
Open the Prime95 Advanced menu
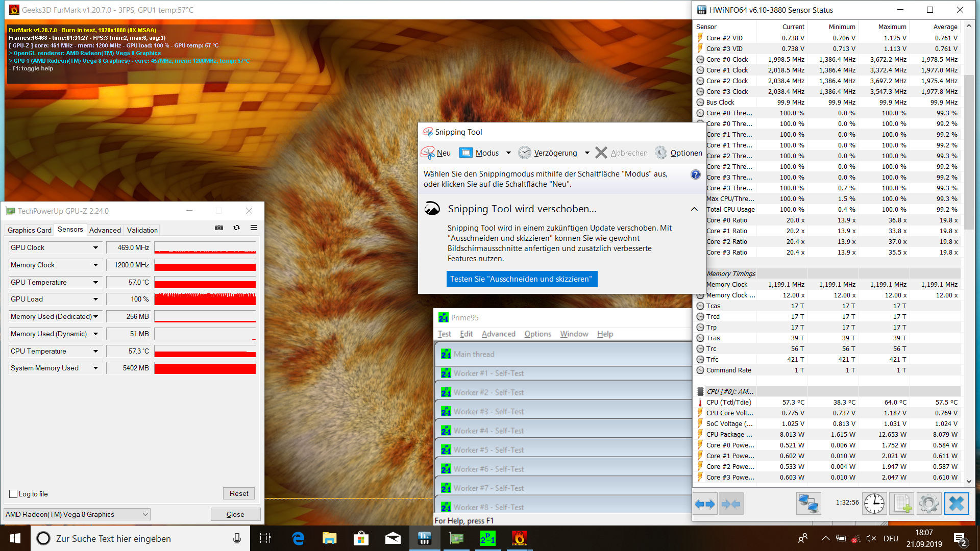point(498,334)
